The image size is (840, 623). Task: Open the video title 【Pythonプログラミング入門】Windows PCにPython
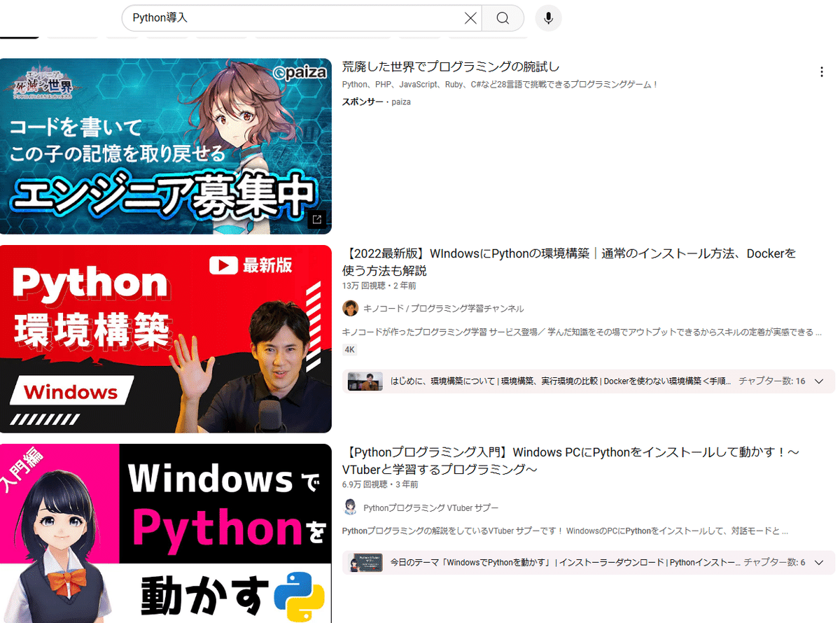coord(570,461)
